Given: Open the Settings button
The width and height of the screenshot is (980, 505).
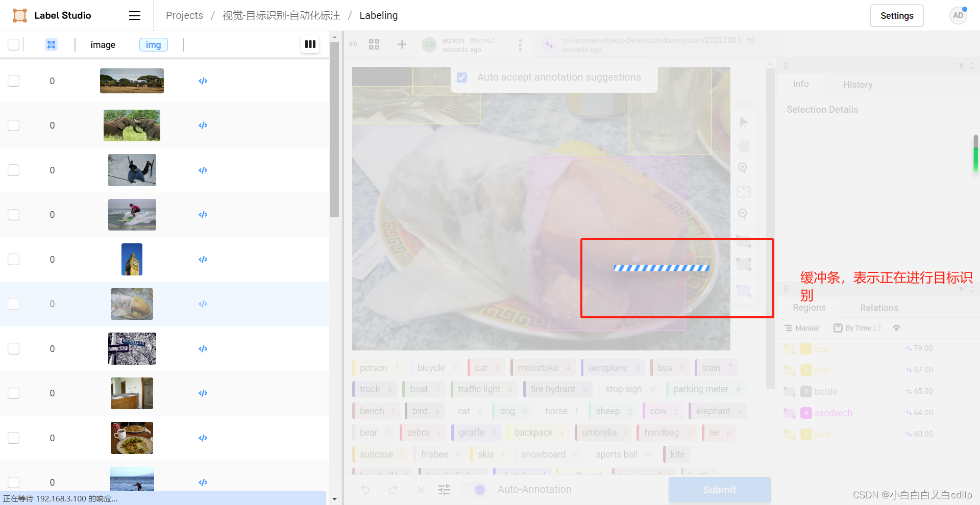Looking at the screenshot, I should click(897, 16).
